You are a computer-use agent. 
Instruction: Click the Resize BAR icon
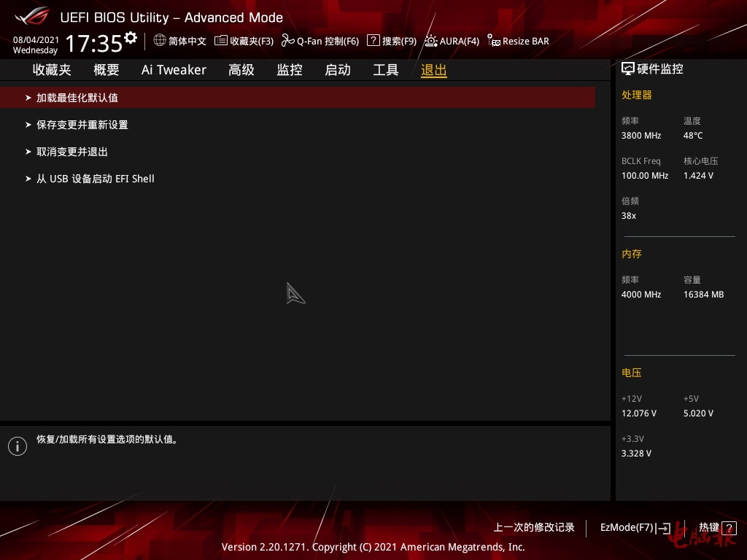click(494, 41)
